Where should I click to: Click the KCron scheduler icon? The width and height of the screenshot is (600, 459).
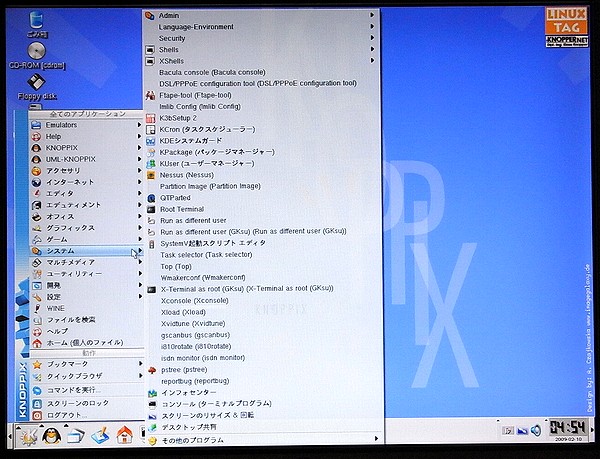click(x=151, y=130)
